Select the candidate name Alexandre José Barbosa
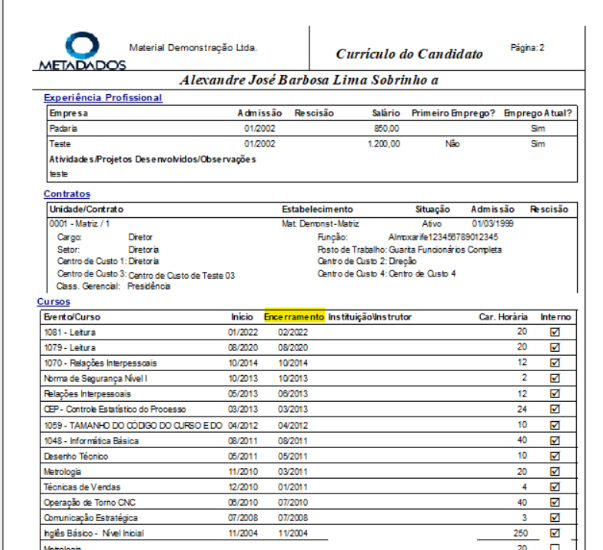 (310, 79)
